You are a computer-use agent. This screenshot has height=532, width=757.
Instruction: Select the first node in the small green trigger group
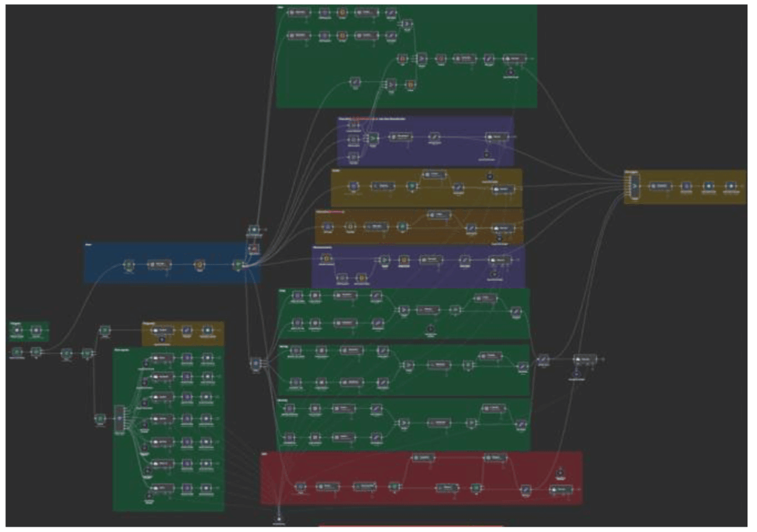coord(17,331)
